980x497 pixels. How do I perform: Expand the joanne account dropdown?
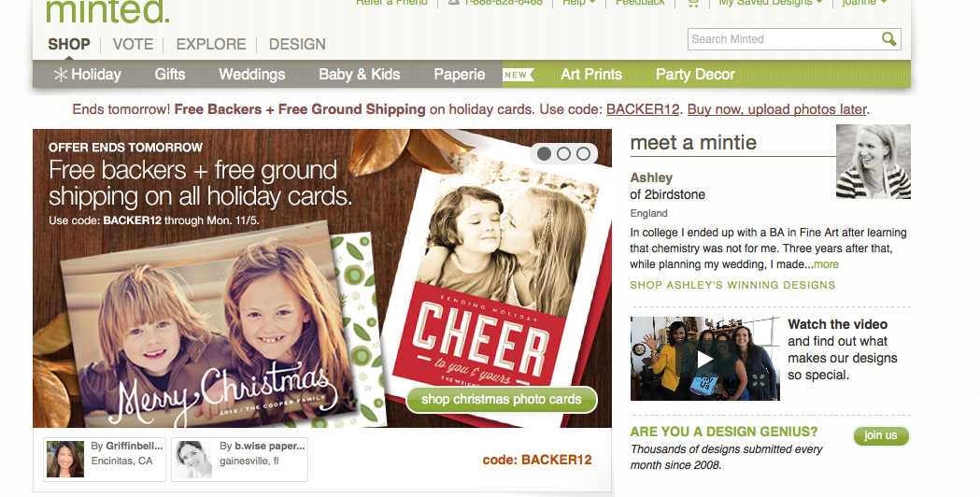pyautogui.click(x=864, y=3)
